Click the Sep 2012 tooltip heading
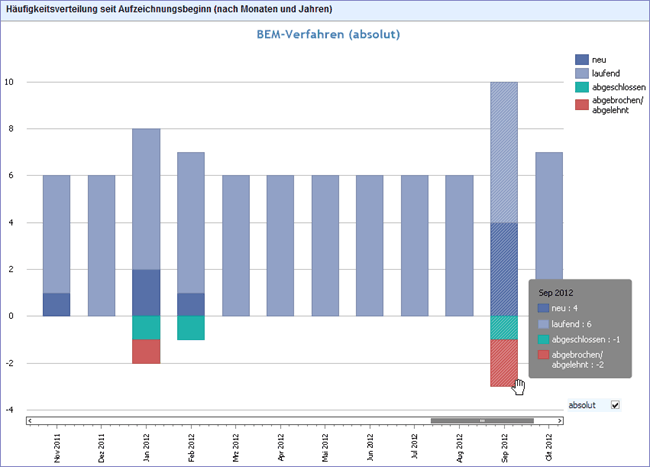 pos(555,293)
